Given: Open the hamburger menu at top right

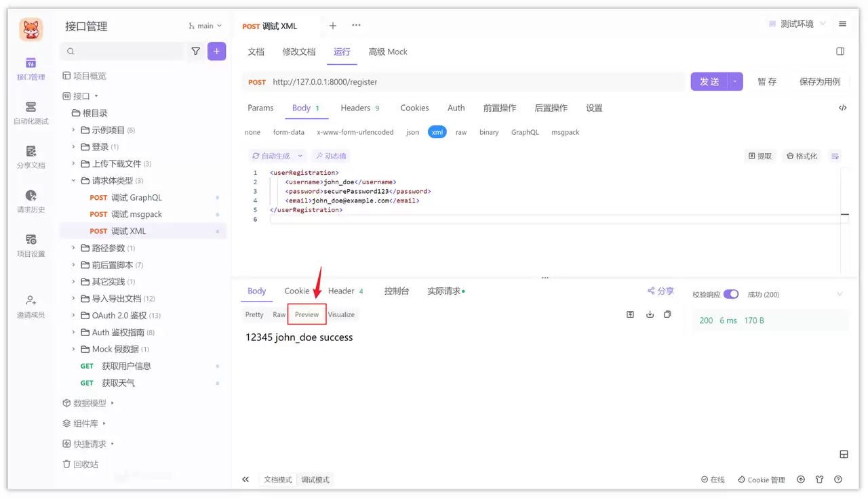Looking at the screenshot, I should point(842,24).
